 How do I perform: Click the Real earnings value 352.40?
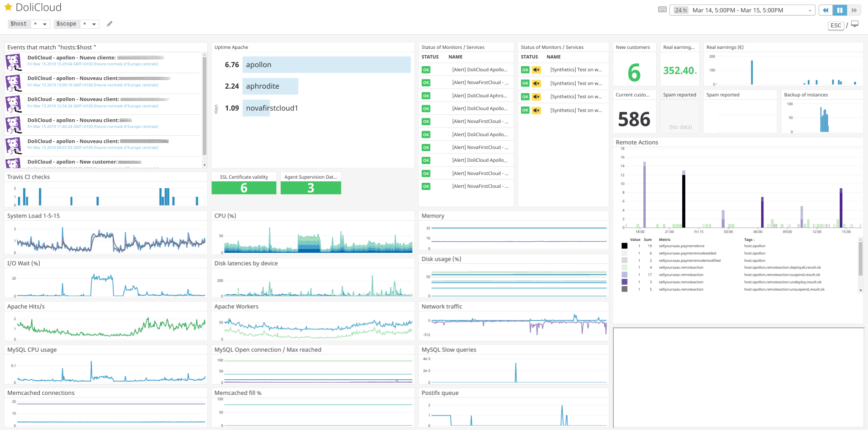679,70
